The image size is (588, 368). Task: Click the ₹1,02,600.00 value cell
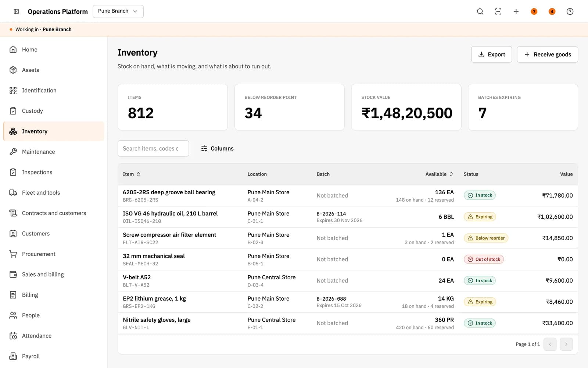pyautogui.click(x=555, y=217)
